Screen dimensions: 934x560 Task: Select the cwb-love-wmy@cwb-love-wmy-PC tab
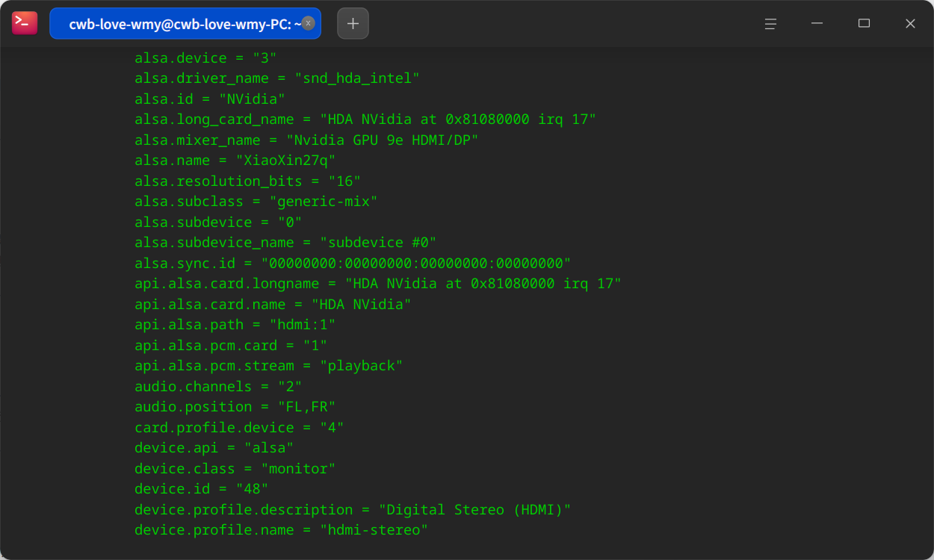pyautogui.click(x=185, y=23)
